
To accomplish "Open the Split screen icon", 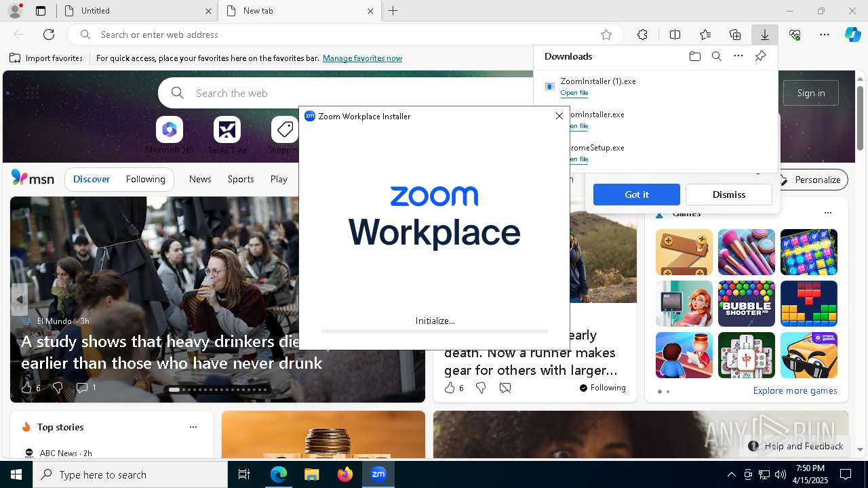I will [675, 35].
